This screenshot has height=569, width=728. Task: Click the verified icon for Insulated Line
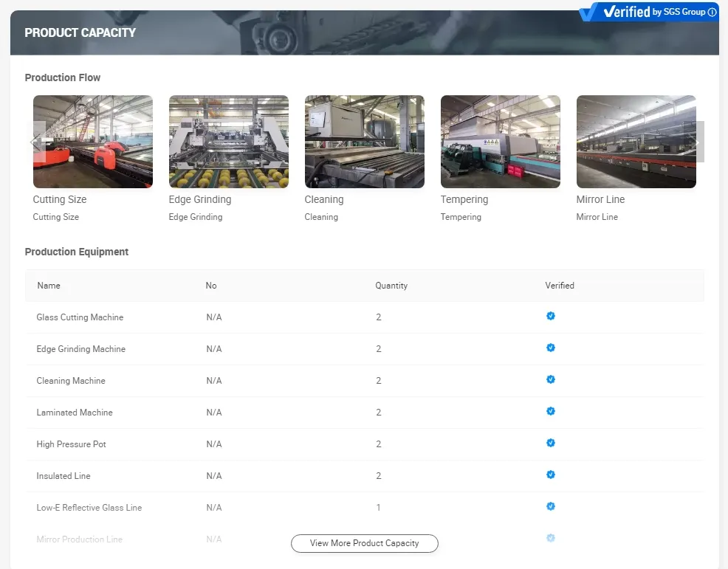coord(551,475)
